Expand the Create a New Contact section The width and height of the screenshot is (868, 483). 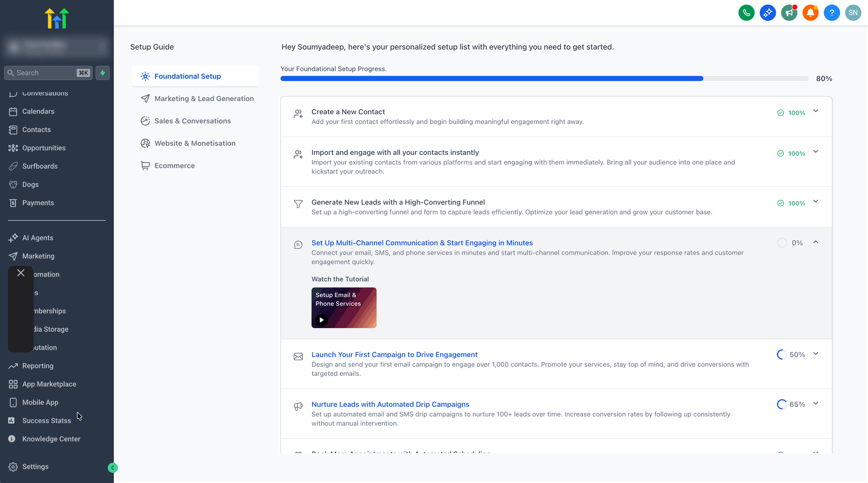coord(816,111)
